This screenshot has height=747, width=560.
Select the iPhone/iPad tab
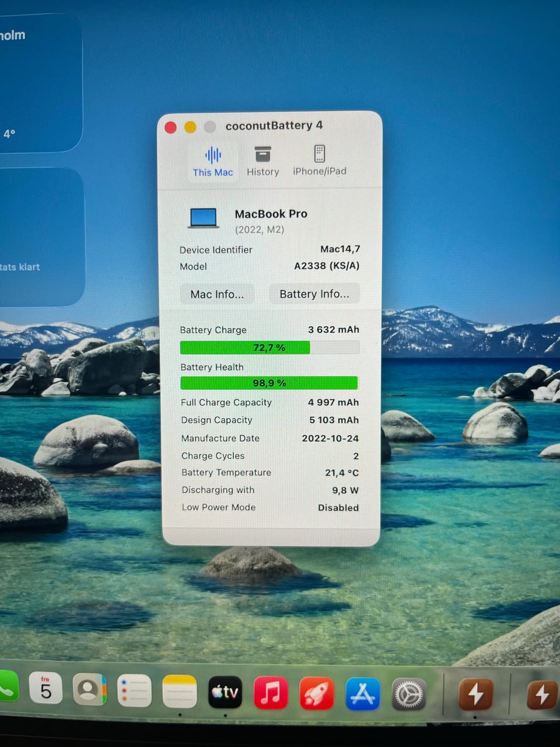(319, 162)
